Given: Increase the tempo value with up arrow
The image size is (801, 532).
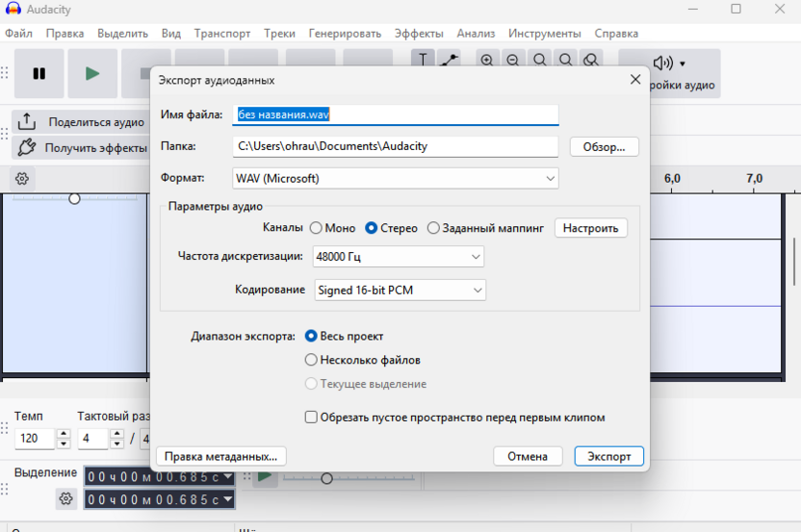Looking at the screenshot, I should [x=64, y=434].
